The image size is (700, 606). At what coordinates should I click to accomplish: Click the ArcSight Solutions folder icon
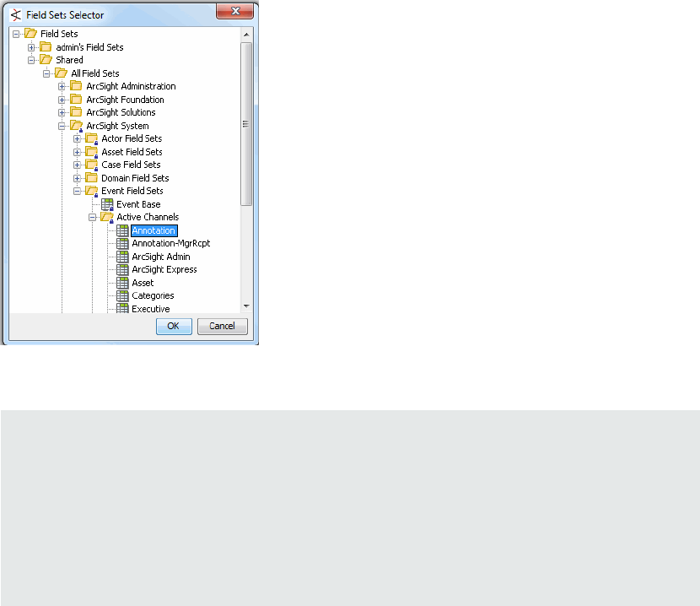[x=76, y=112]
